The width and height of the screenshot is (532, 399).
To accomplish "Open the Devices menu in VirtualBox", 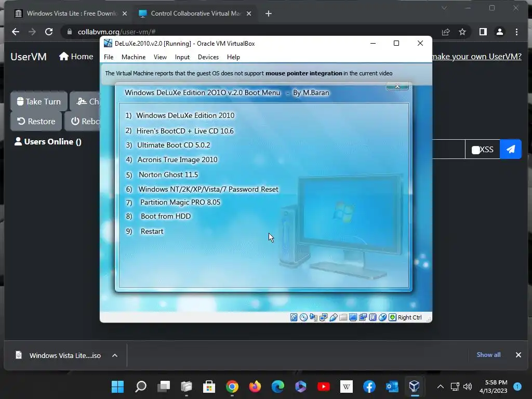I will tap(208, 57).
